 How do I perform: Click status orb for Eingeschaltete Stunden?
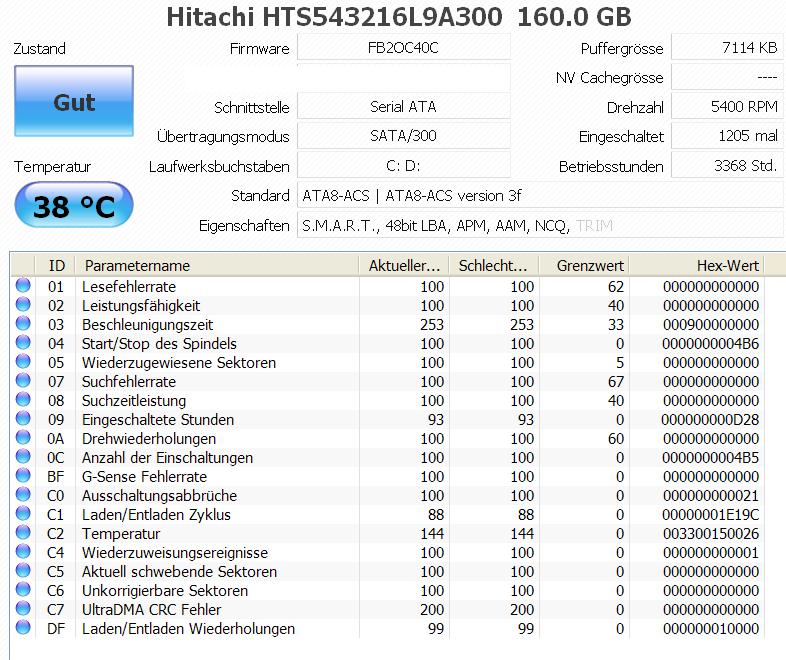[x=23, y=418]
